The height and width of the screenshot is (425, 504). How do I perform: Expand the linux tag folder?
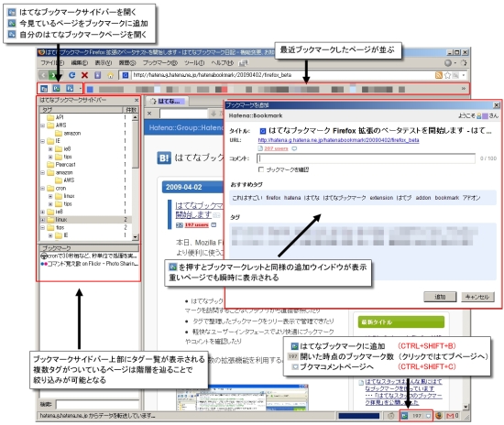click(43, 220)
